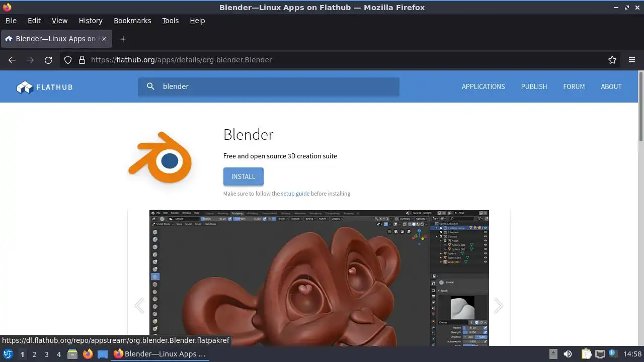Image resolution: width=644 pixels, height=362 pixels.
Task: Open the Help menu
Action: tap(197, 21)
